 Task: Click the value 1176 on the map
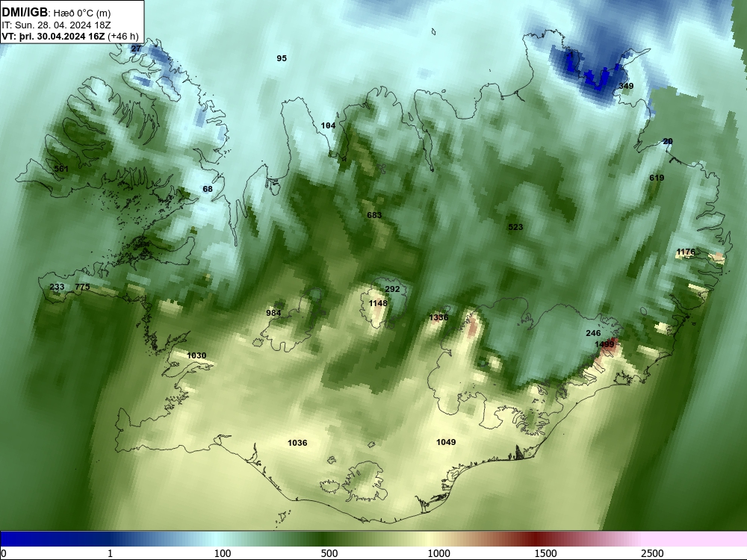point(686,252)
